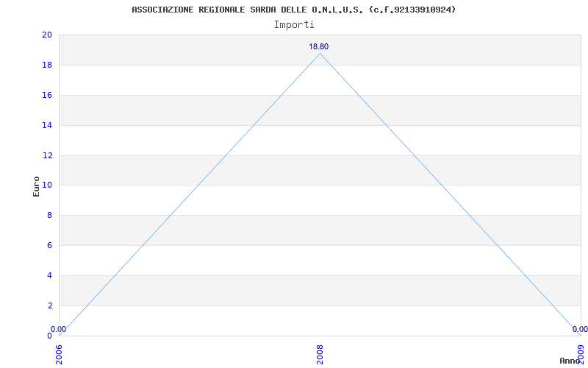This screenshot has height=368, width=588.
Task: Click the 6 y-axis tick label
Action: [49, 246]
